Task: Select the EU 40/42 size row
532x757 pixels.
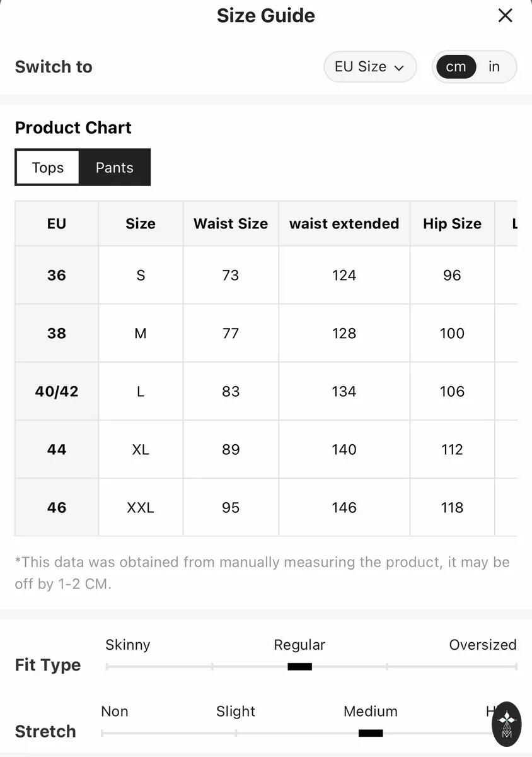Action: [266, 391]
